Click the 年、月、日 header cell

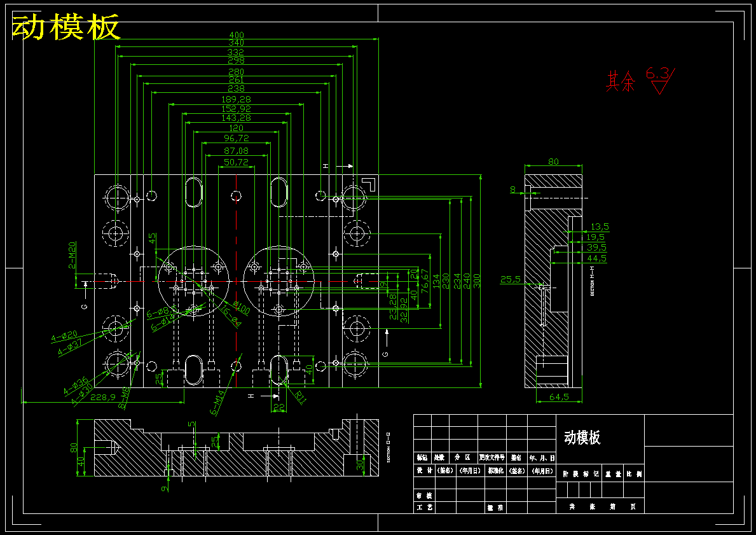542,458
